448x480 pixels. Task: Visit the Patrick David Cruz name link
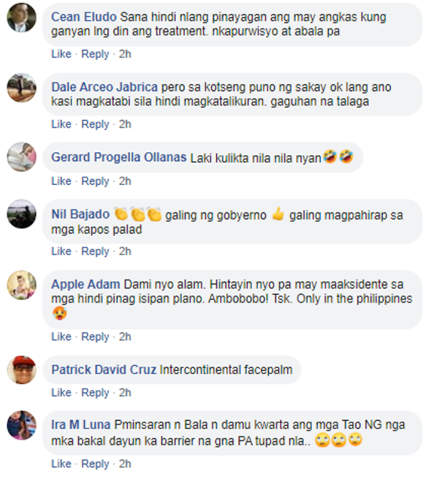104,370
